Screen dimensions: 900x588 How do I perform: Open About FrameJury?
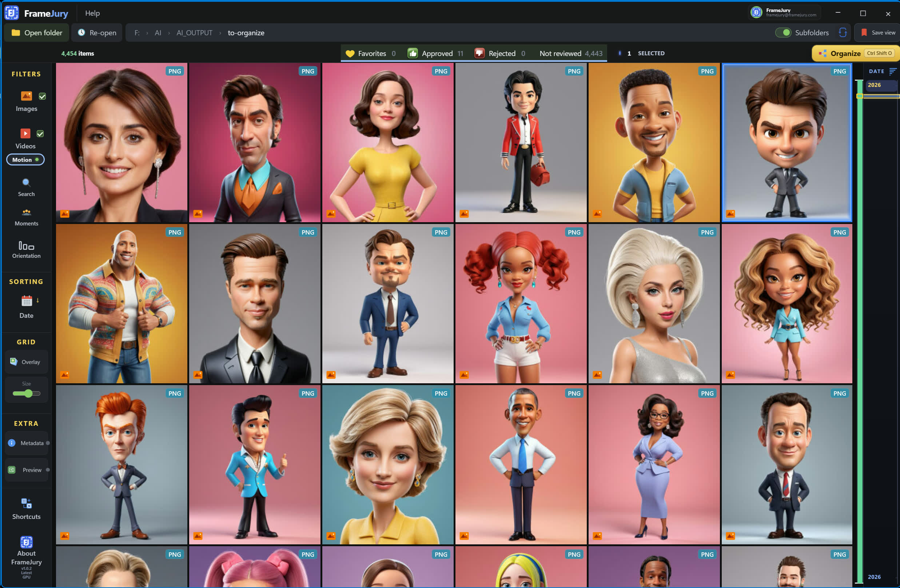pos(26,557)
